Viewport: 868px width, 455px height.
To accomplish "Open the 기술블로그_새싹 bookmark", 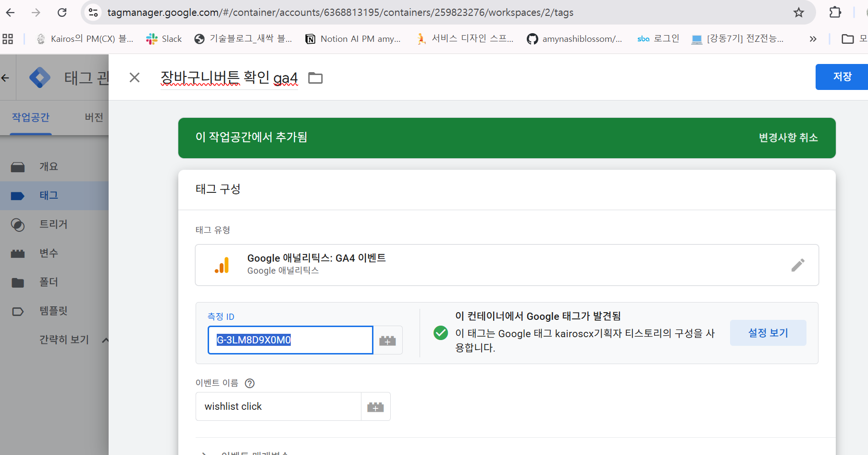I will pyautogui.click(x=243, y=39).
